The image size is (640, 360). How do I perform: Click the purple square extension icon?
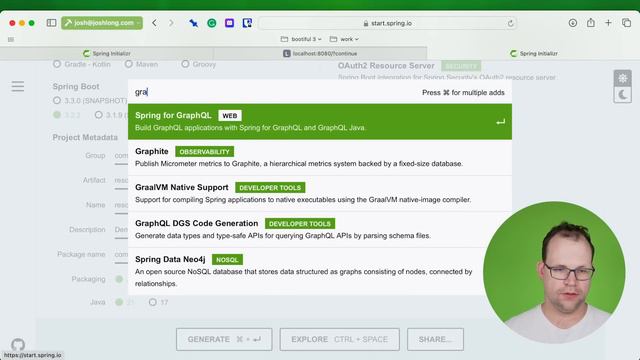[x=229, y=23]
